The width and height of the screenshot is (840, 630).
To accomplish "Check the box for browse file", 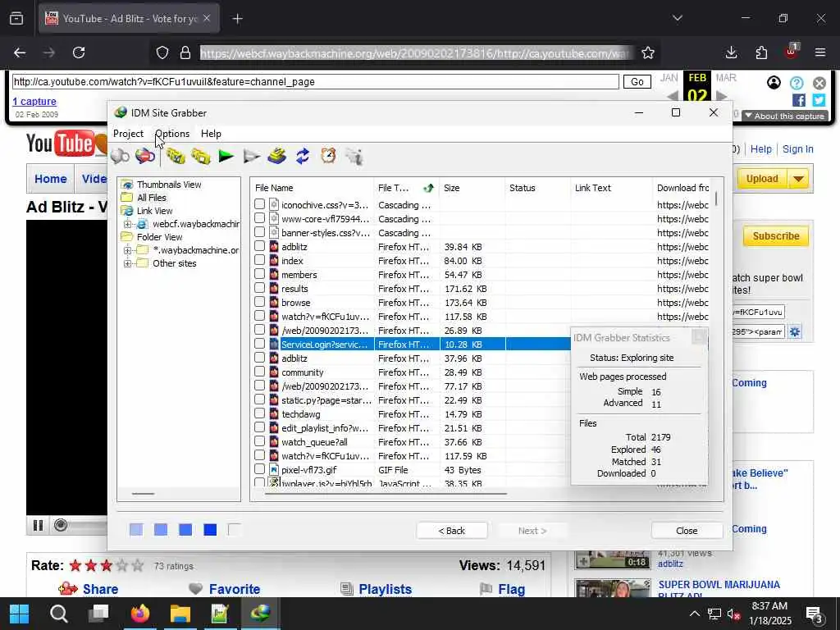I will click(x=260, y=302).
